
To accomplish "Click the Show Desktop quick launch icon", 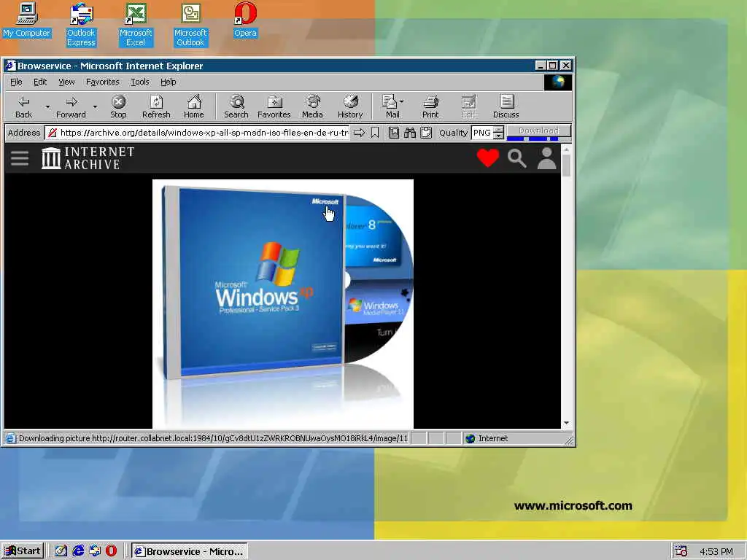I will tap(61, 551).
